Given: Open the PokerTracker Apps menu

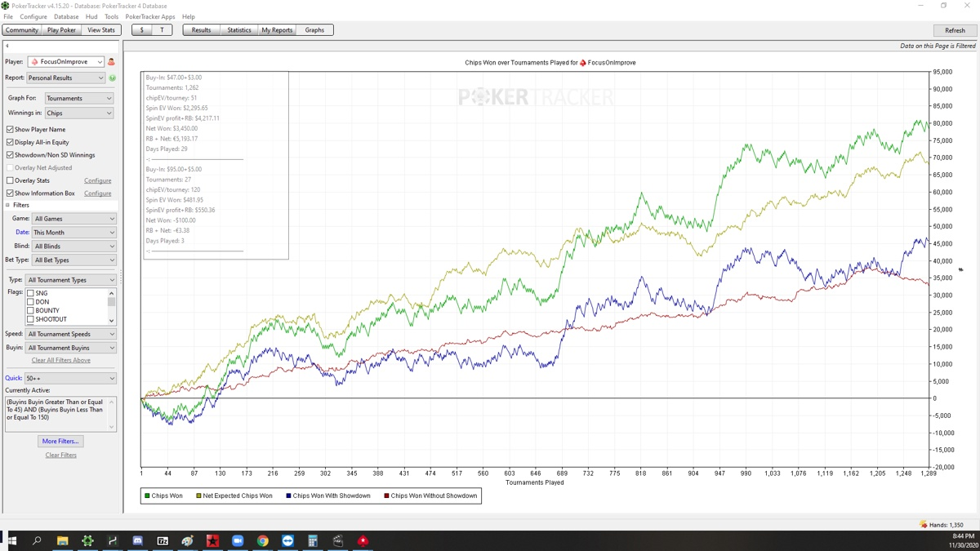Looking at the screenshot, I should point(150,16).
